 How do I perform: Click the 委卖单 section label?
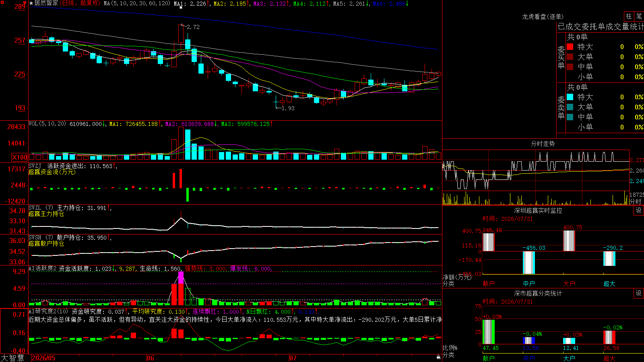click(x=561, y=108)
